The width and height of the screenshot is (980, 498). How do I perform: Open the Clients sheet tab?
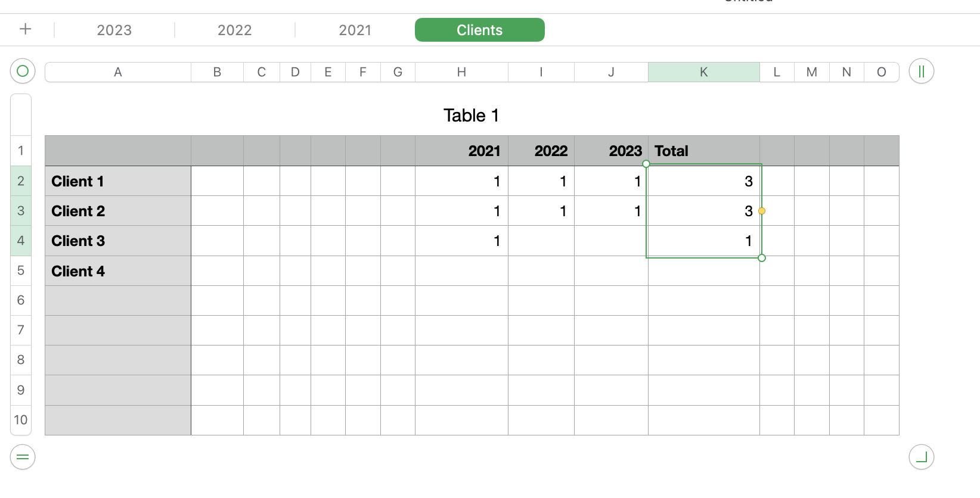tap(479, 30)
